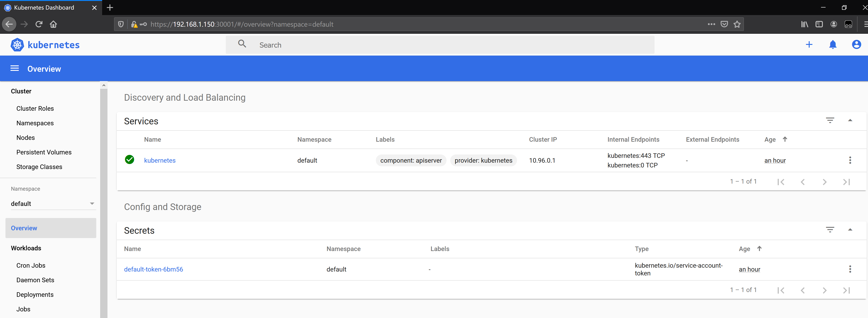Open the Firefox account icon in the toolbar

pos(834,24)
